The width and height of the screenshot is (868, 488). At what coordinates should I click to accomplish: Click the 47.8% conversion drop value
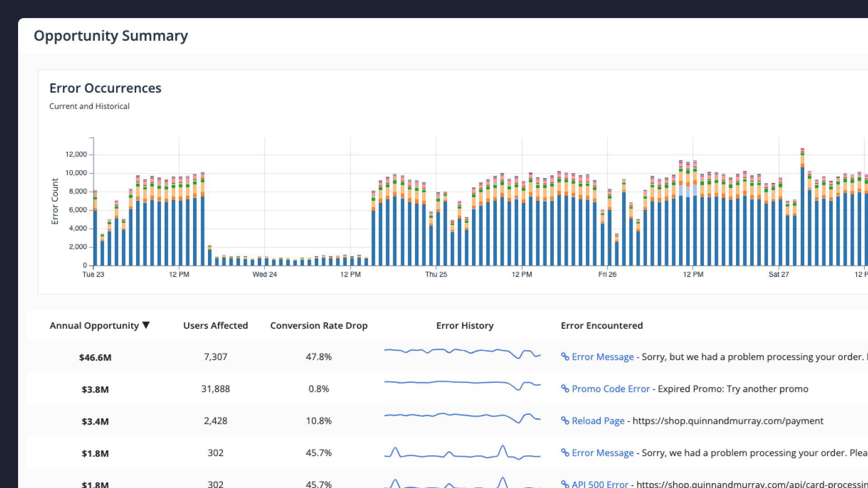click(x=319, y=357)
